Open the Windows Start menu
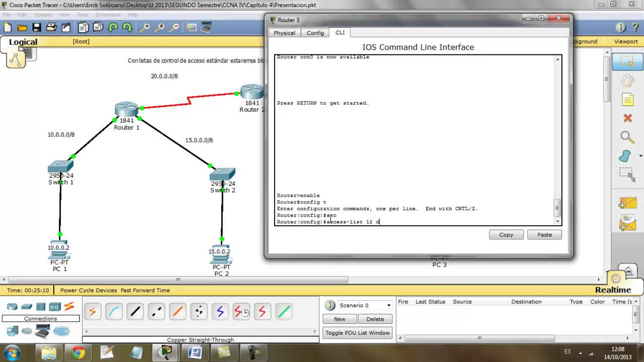 (12, 352)
